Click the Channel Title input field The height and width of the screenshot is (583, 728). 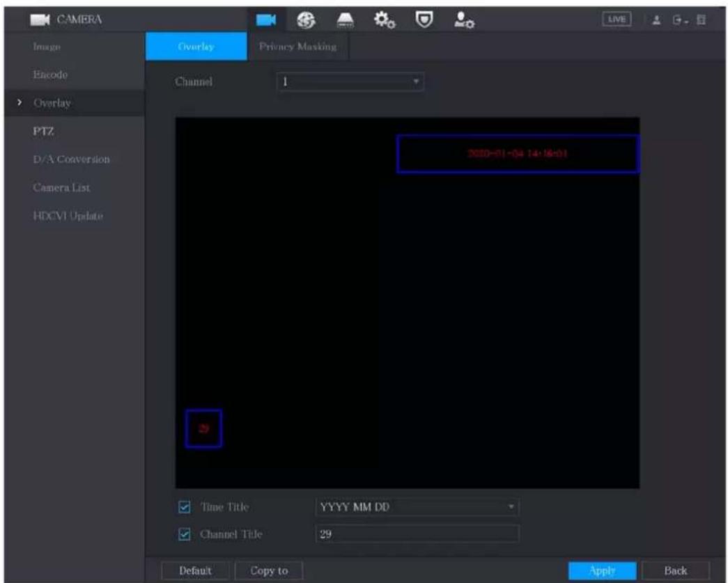417,534
